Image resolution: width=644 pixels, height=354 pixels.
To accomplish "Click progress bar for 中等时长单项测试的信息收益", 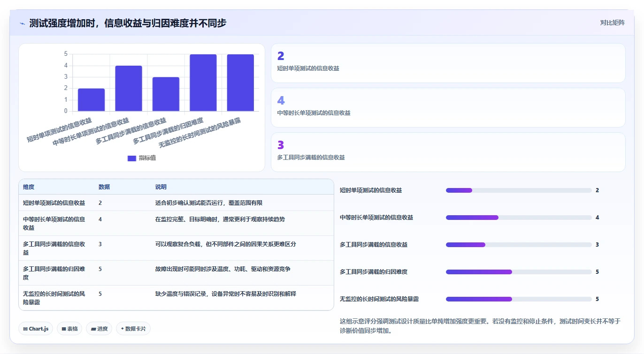I will (519, 218).
